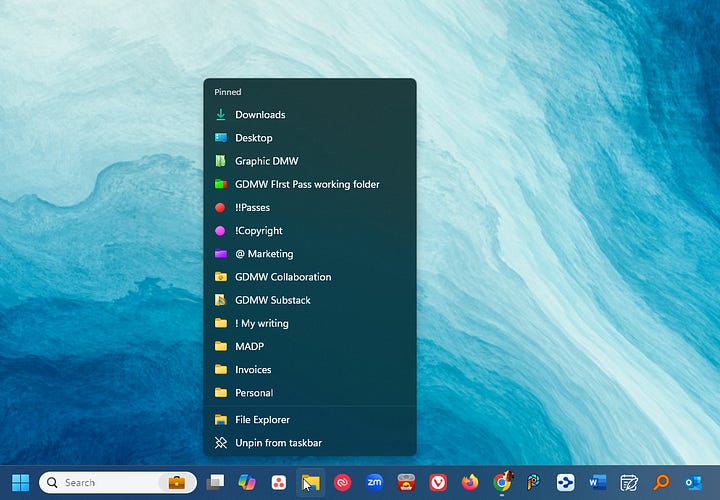The image size is (720, 500).
Task: Open the Windows Start menu
Action: 20,483
